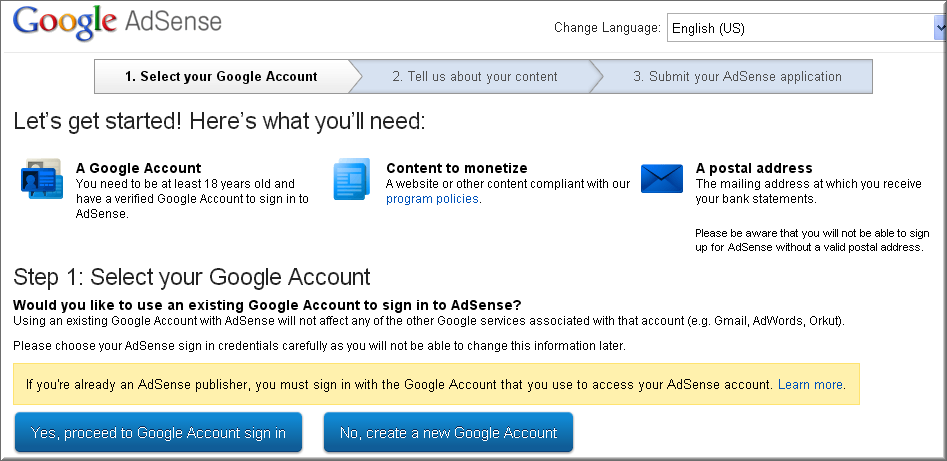Image resolution: width=947 pixels, height=461 pixels.
Task: Click the yellow AdSense publisher notice text
Action: click(436, 384)
